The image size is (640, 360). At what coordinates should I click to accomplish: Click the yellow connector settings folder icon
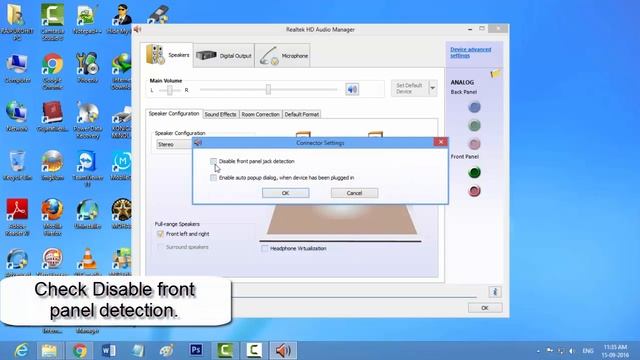pyautogui.click(x=495, y=74)
